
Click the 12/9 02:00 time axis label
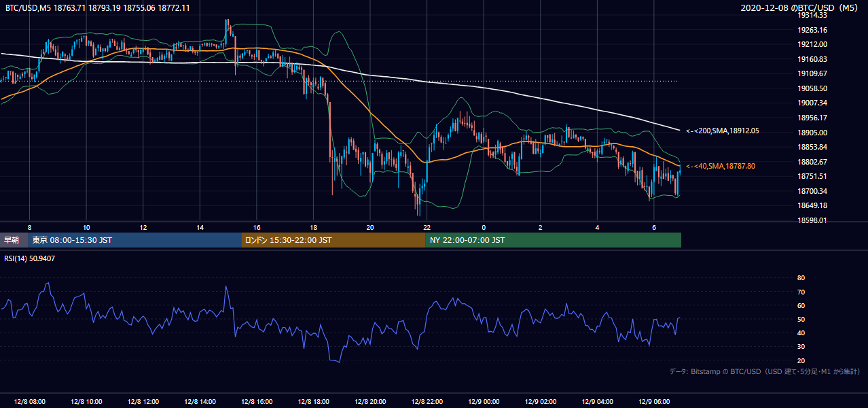click(541, 401)
